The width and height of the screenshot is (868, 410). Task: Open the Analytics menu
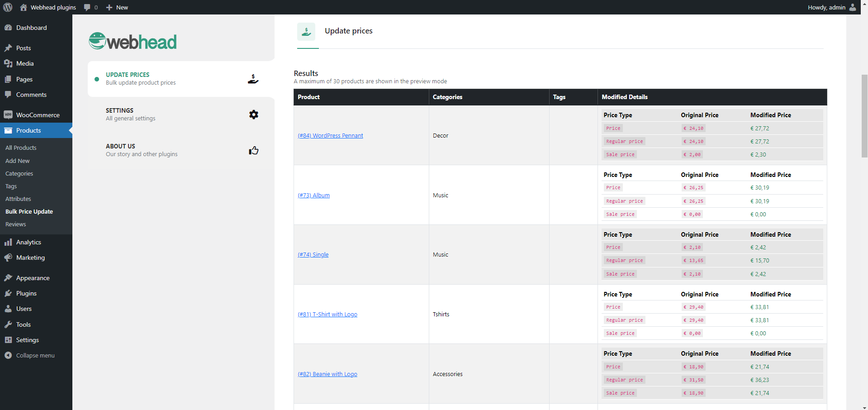pos(36,242)
